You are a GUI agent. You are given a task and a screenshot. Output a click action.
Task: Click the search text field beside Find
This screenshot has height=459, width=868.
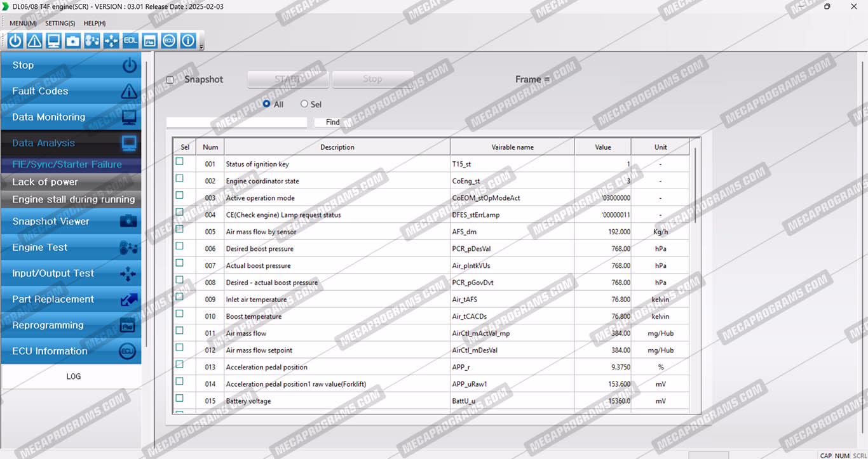click(x=236, y=122)
